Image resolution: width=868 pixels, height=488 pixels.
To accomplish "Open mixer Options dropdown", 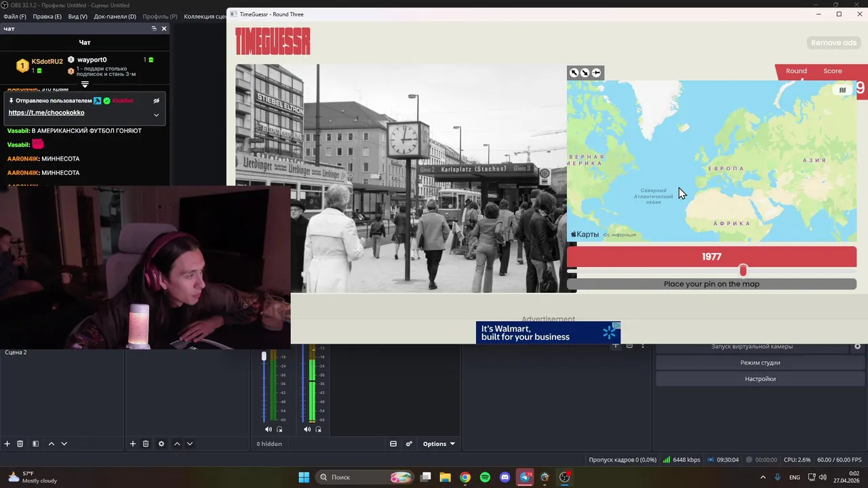I will 439,444.
